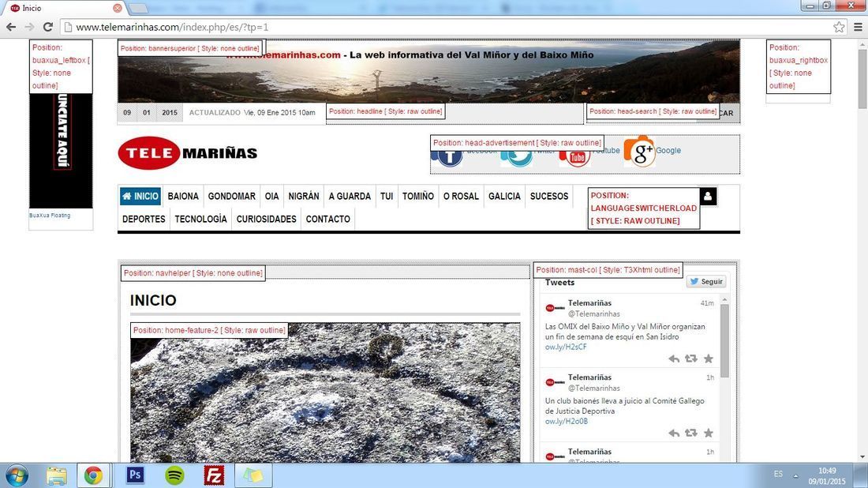Image resolution: width=868 pixels, height=488 pixels.
Task: Open the user login icon button
Action: point(708,196)
